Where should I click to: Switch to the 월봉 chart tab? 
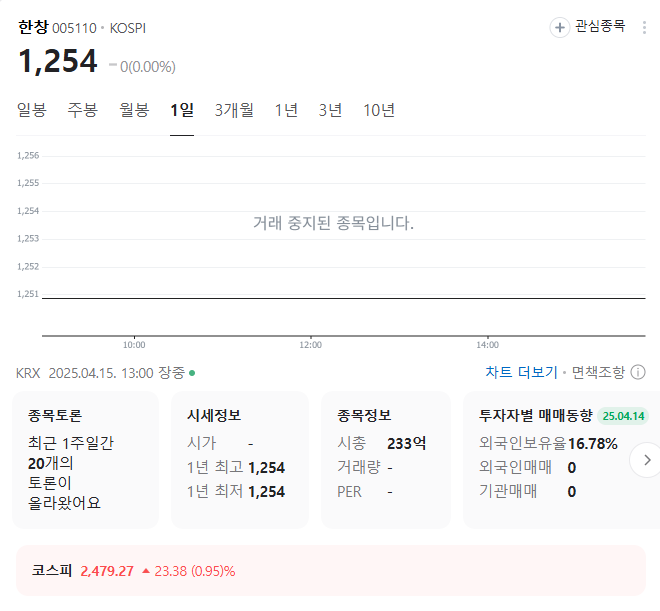click(134, 110)
